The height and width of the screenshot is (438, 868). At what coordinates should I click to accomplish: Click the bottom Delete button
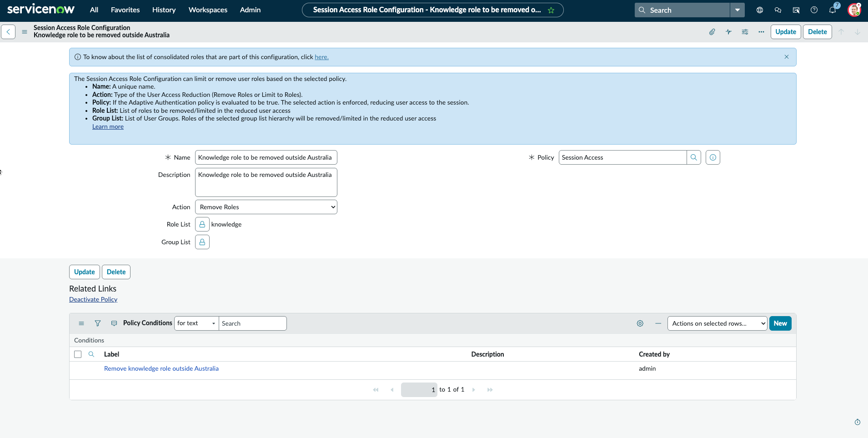coord(116,272)
